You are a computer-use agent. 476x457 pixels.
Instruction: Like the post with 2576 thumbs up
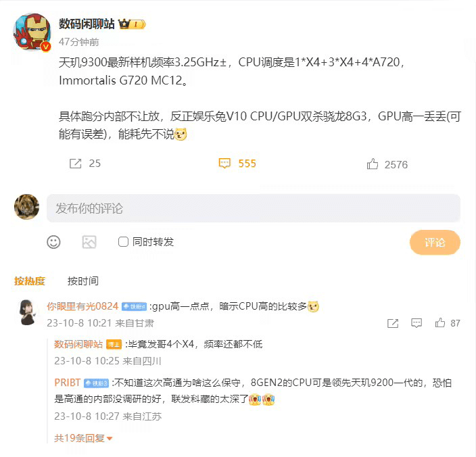tap(373, 164)
